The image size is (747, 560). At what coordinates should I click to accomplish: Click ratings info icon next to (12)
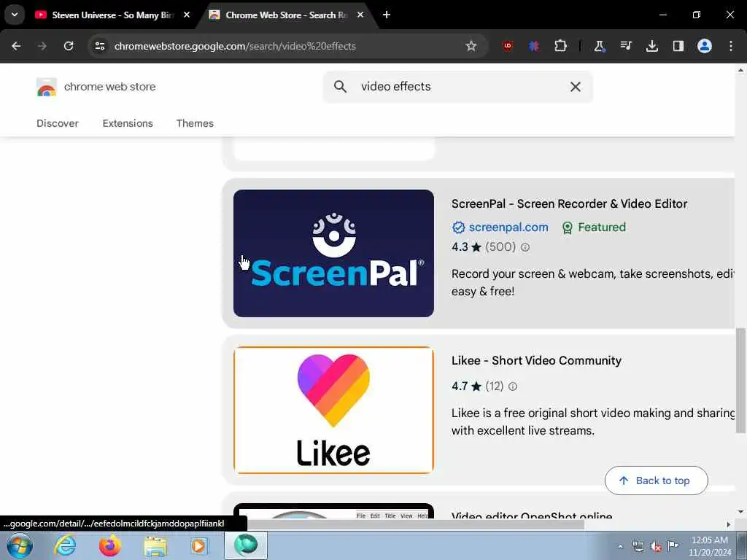point(513,386)
